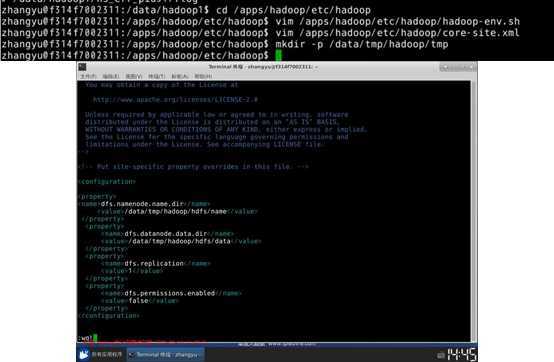Click the LICENSE-2.0 apache.org URL line

pos(175,100)
